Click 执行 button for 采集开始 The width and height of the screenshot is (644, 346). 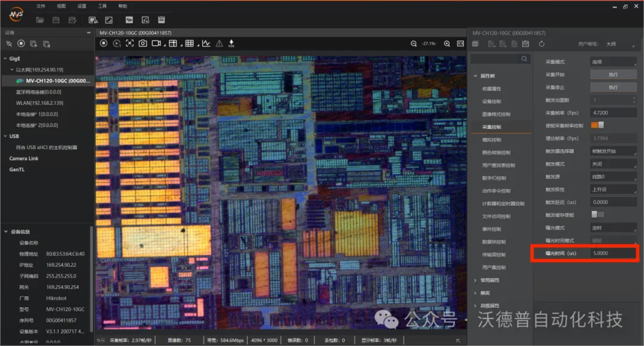coord(613,75)
